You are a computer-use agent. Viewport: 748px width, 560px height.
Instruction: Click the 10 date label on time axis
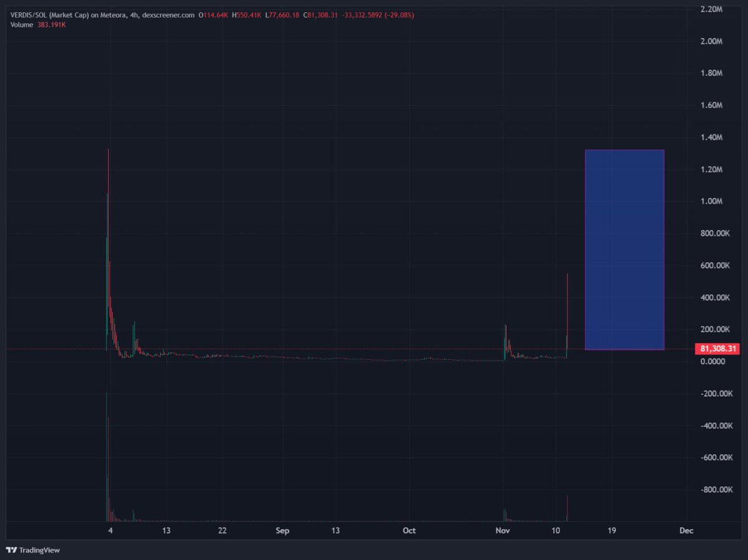click(x=556, y=531)
